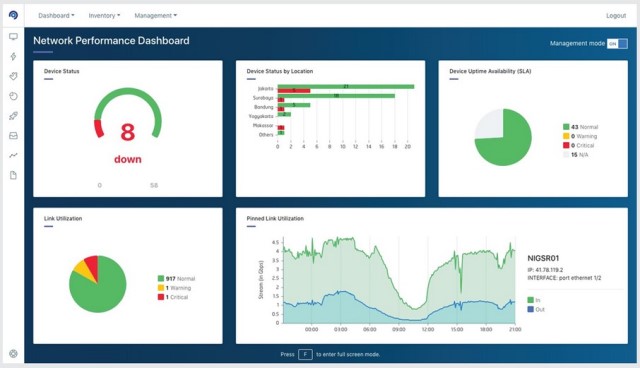Click the '15 N/A' legend text
Viewport: 640px width, 368px height.
pyautogui.click(x=580, y=155)
